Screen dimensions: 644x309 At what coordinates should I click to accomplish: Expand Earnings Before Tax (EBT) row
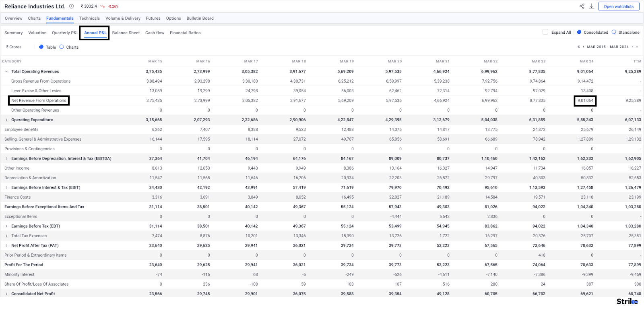6,226
